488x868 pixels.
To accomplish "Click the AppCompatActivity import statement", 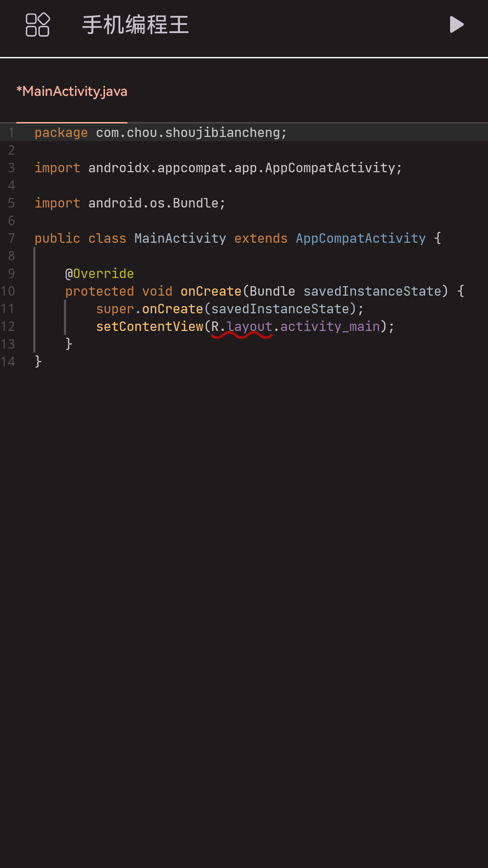I will (218, 168).
